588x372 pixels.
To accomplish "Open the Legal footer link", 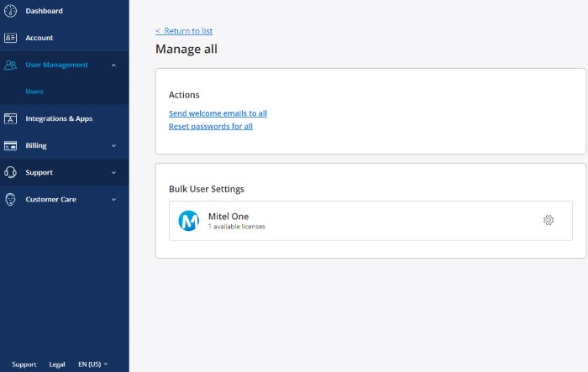I will [57, 364].
